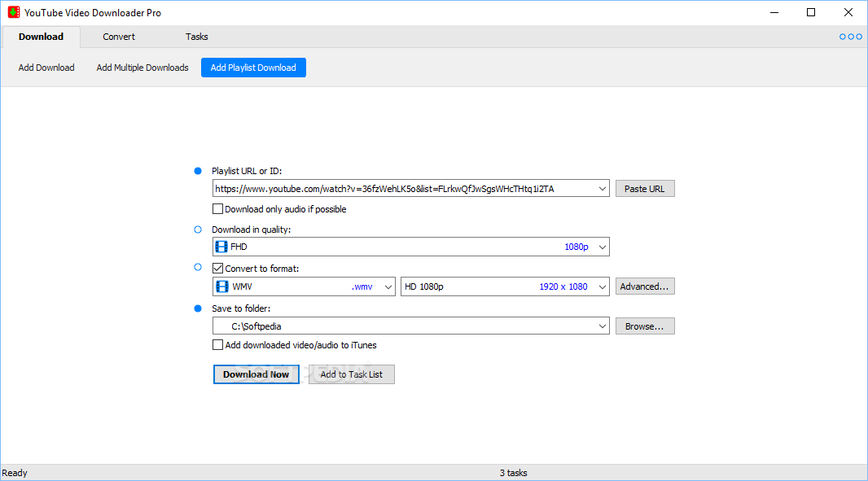The height and width of the screenshot is (481, 868).
Task: Click the Add to Task List button
Action: coord(352,374)
